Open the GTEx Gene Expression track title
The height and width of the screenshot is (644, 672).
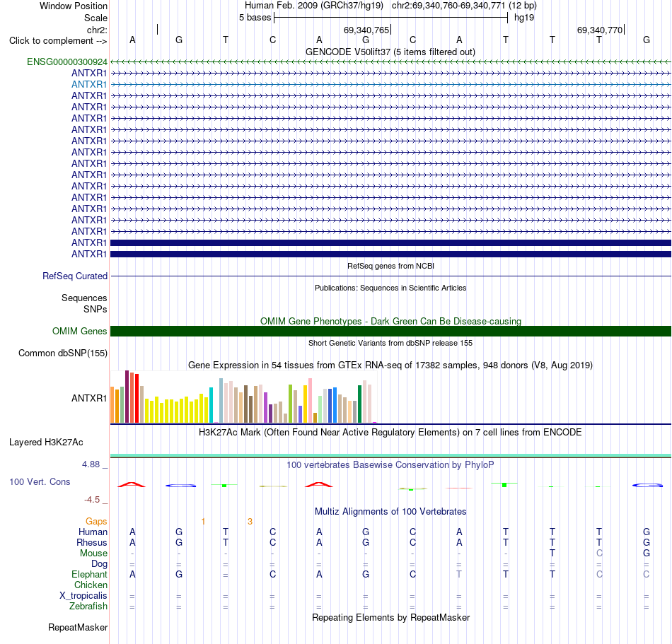click(390, 365)
